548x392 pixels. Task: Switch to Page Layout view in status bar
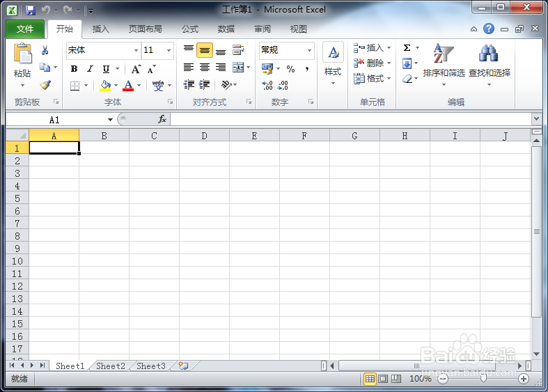(x=383, y=378)
